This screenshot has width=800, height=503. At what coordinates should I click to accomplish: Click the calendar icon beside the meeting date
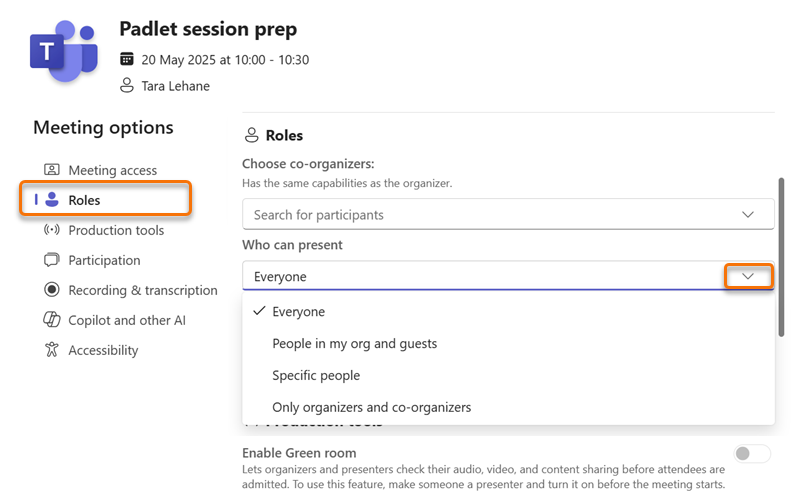point(127,59)
